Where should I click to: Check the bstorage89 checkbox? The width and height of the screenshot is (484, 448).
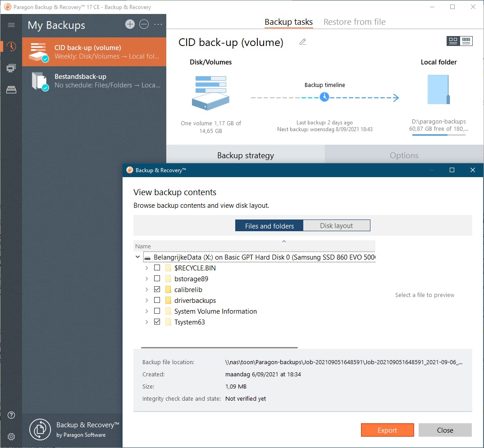157,279
